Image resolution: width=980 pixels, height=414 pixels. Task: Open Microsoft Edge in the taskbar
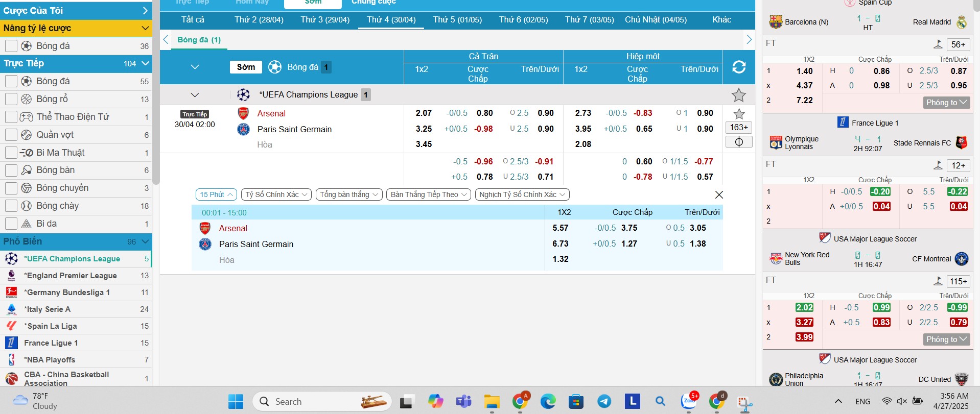pyautogui.click(x=548, y=402)
